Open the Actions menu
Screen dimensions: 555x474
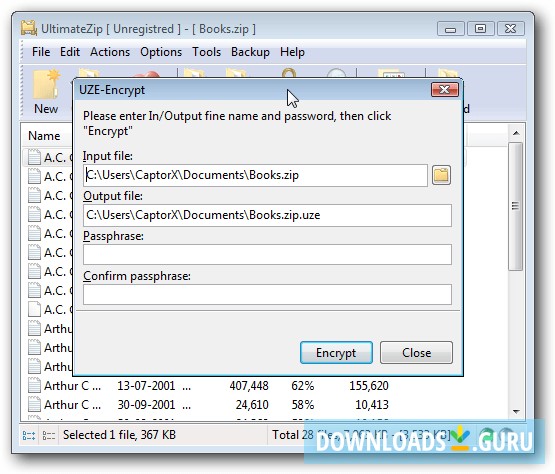(110, 52)
